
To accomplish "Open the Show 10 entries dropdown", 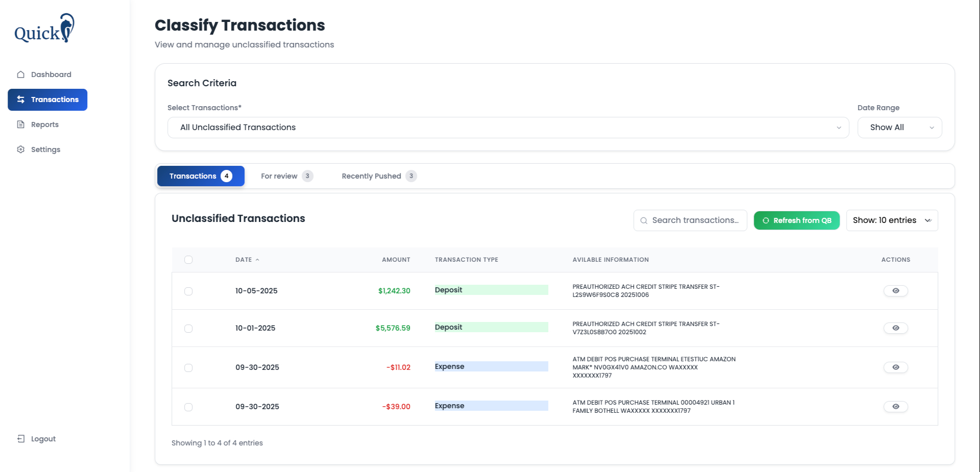I will (x=892, y=220).
